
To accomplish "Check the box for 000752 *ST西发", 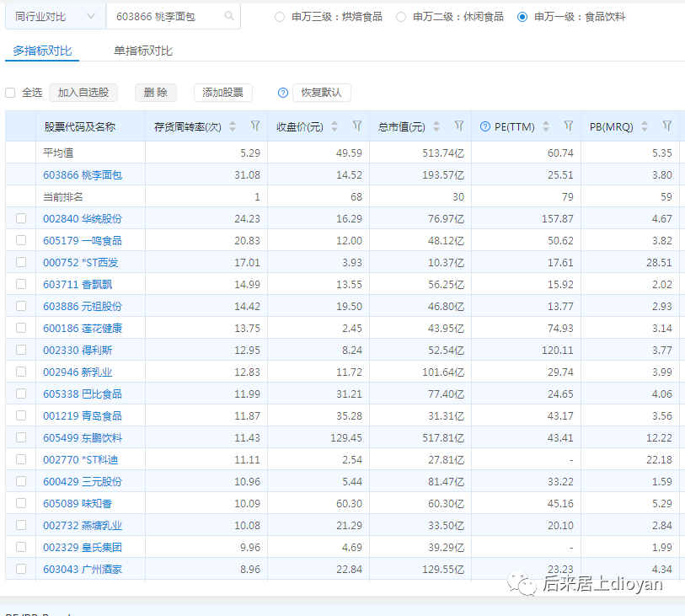I will point(21,262).
